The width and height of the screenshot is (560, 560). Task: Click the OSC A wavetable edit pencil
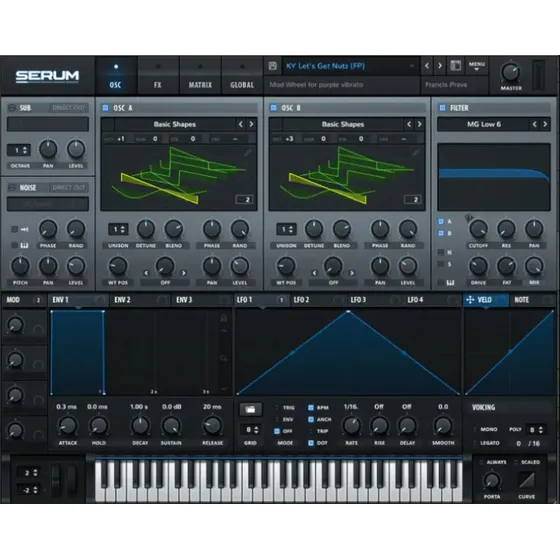(x=247, y=152)
